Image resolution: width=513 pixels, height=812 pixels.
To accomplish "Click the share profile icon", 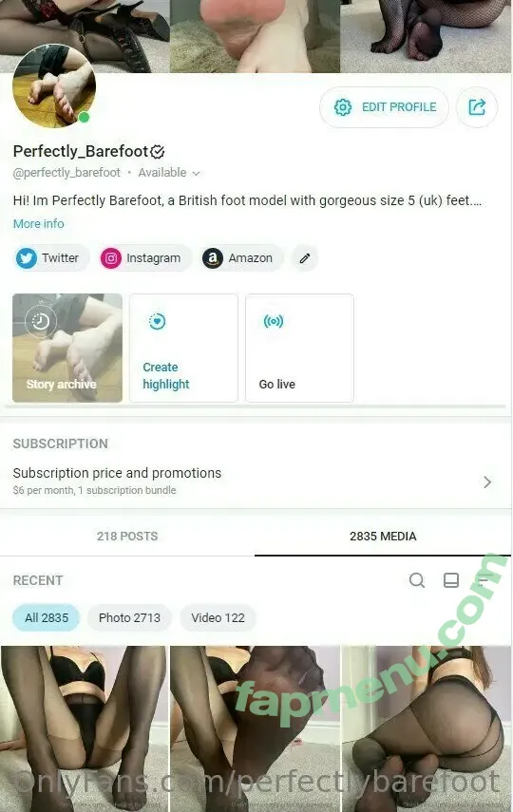I will tap(477, 107).
